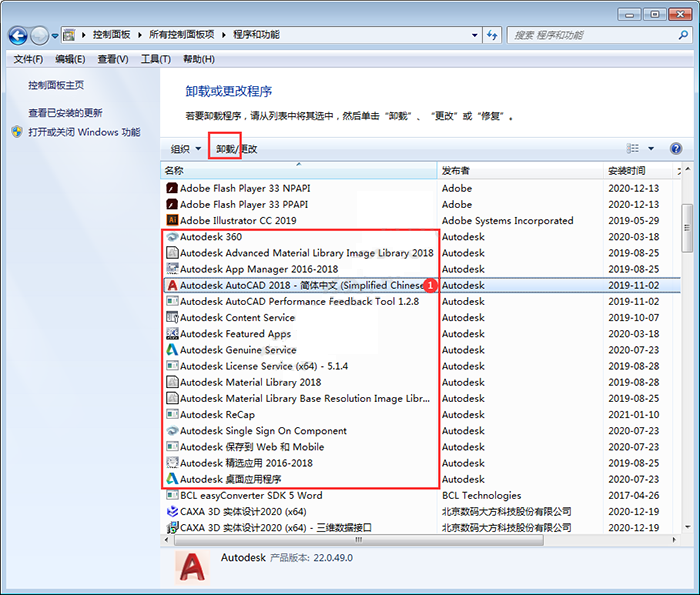
Task: Select Autodesk 桌面应用程序 icon
Action: tap(172, 479)
